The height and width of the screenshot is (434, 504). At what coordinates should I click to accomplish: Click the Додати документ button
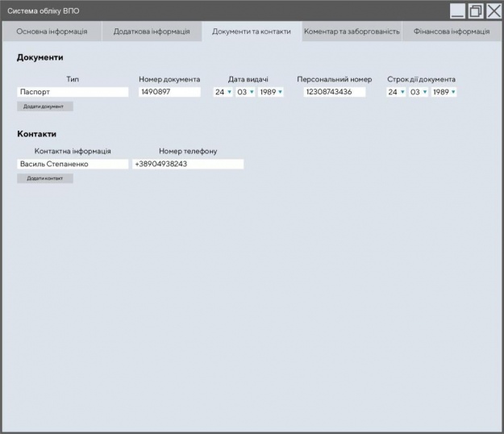click(x=44, y=106)
